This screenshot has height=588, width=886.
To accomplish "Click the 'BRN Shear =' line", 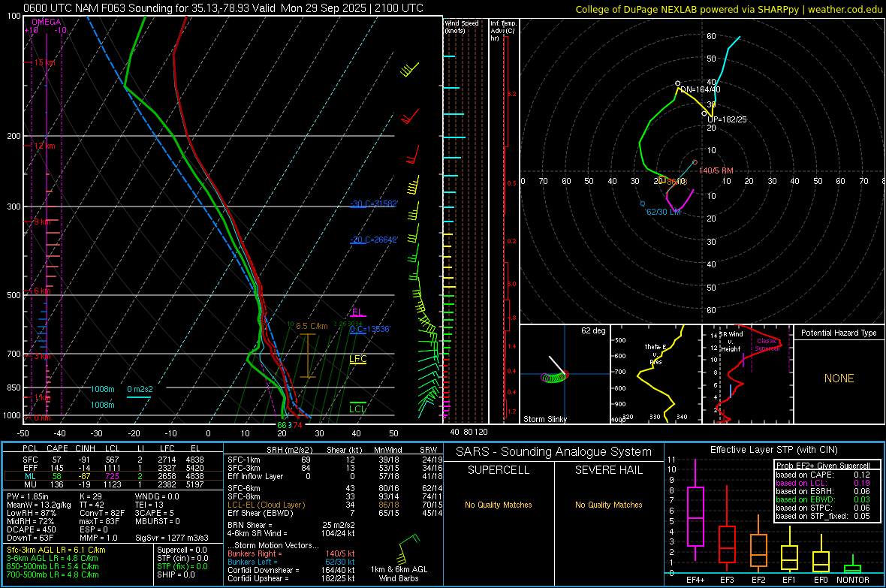I will tap(291, 525).
